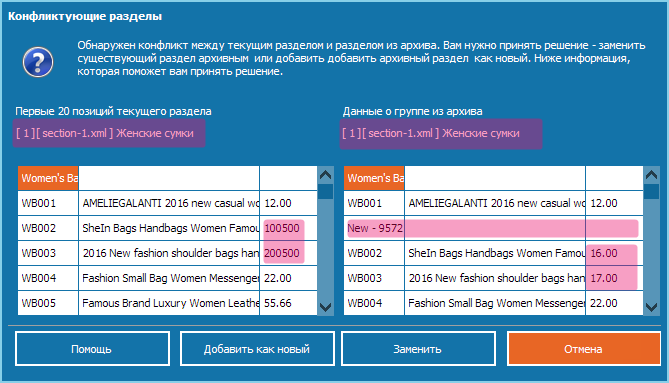Select SheIn Bags Handbags name in right table
The image size is (669, 383).
(495, 253)
